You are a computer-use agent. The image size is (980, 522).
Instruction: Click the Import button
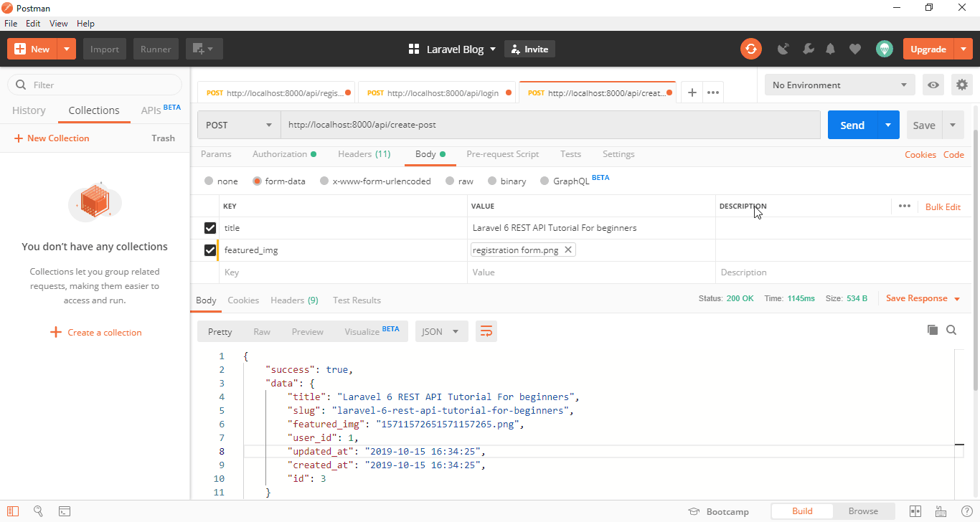[x=105, y=49]
